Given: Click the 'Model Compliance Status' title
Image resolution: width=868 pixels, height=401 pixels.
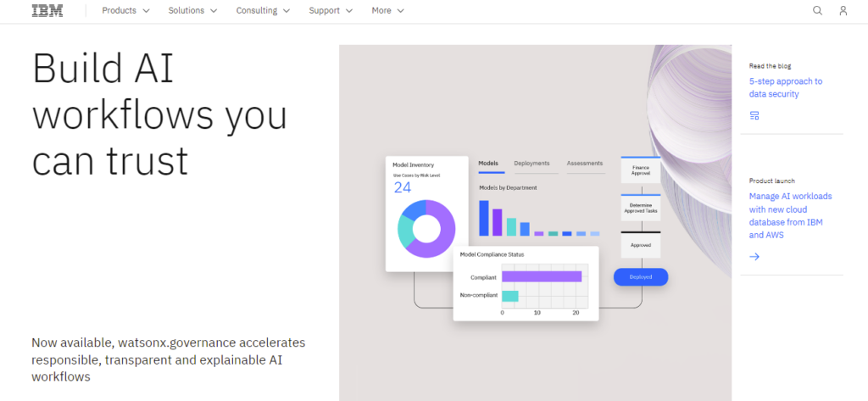Looking at the screenshot, I should point(492,254).
